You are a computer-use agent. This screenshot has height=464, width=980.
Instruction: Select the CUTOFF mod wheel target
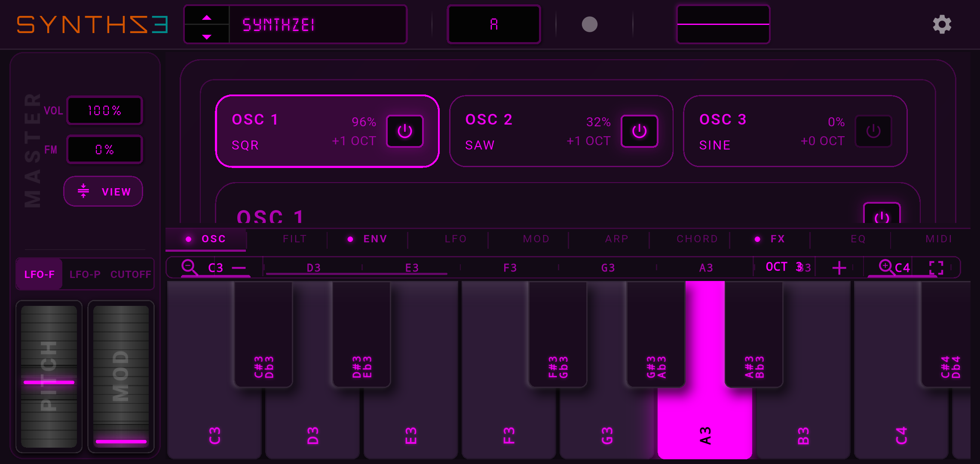click(131, 275)
